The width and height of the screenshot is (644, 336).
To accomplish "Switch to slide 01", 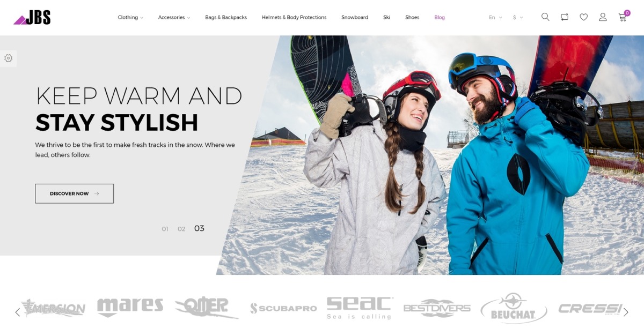I will point(165,229).
